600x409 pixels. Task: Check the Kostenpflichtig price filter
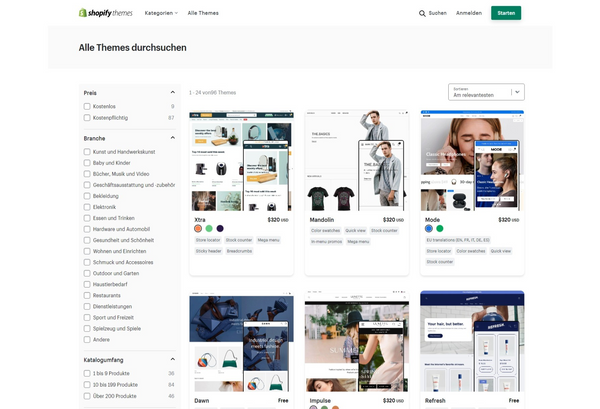point(87,118)
